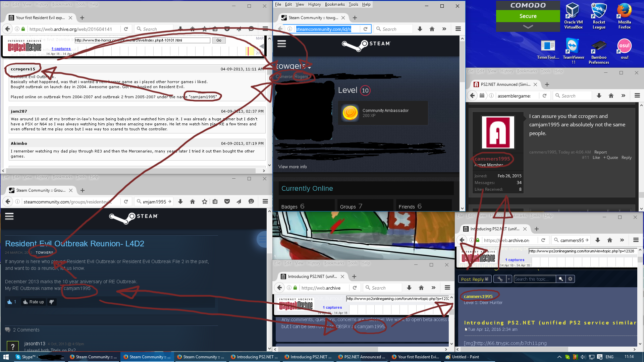Click Report on cammers1995's post

pos(600,152)
